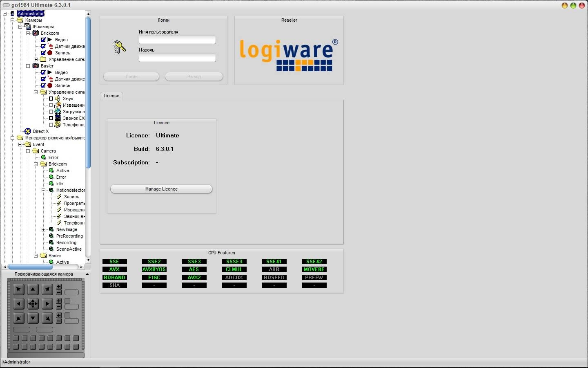Click the Administrator user icon

click(x=13, y=13)
